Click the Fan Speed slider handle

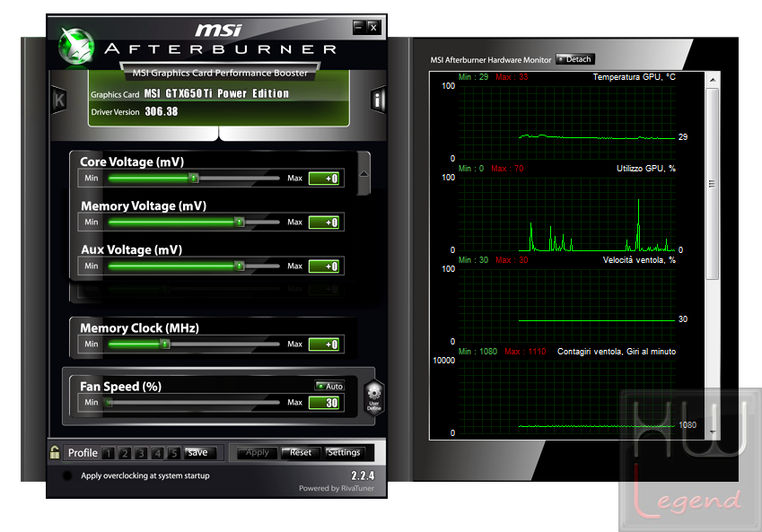109,402
